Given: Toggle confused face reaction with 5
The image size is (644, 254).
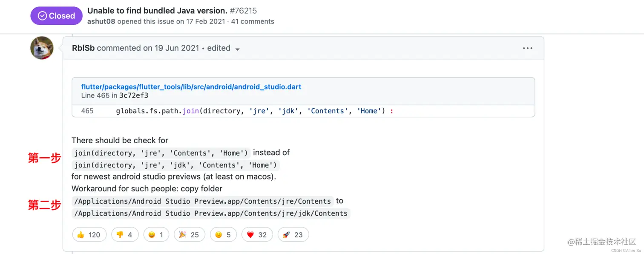Looking at the screenshot, I should (223, 234).
